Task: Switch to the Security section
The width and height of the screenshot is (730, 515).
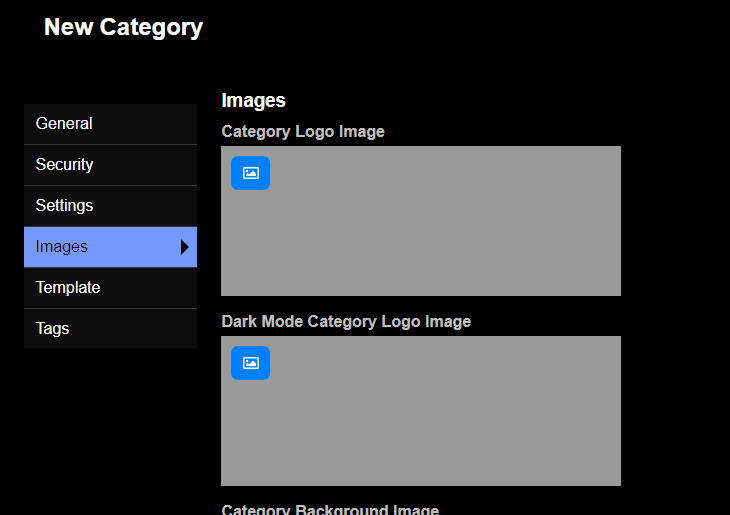Action: [110, 165]
